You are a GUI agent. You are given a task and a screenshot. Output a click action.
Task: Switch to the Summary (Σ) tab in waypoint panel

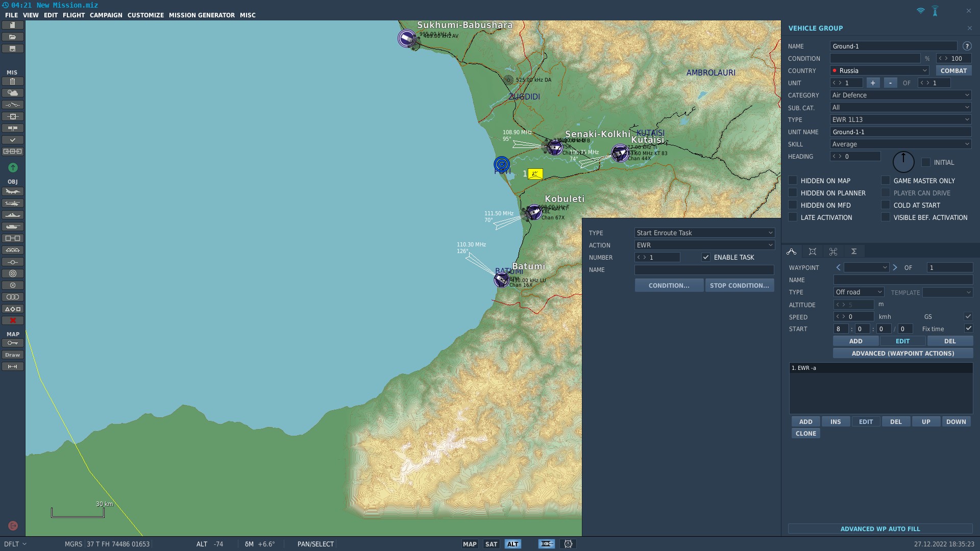tap(854, 251)
